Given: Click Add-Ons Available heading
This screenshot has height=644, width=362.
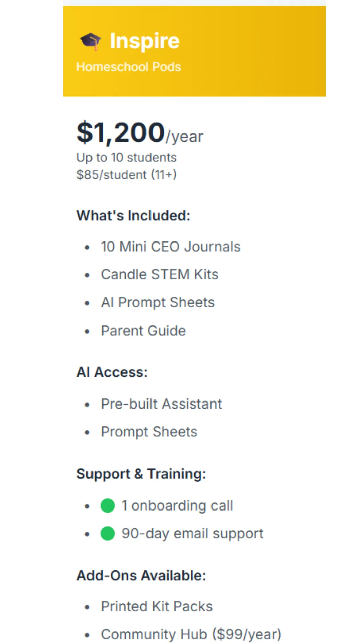Looking at the screenshot, I should [x=141, y=575].
